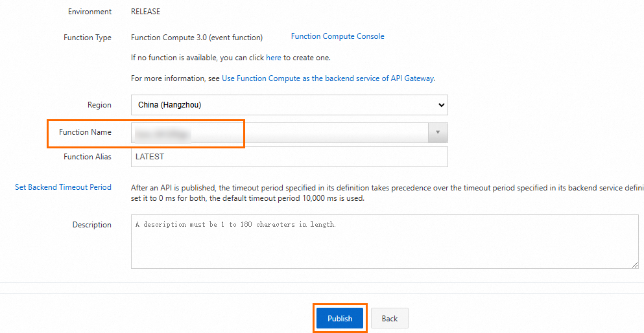Click the Region label
The height and width of the screenshot is (333, 644).
[99, 105]
